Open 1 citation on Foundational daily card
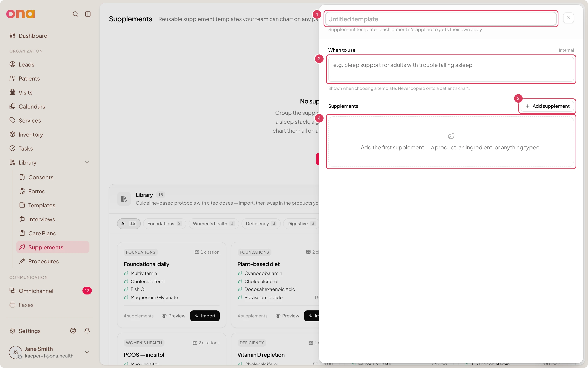588x368 pixels. click(207, 252)
